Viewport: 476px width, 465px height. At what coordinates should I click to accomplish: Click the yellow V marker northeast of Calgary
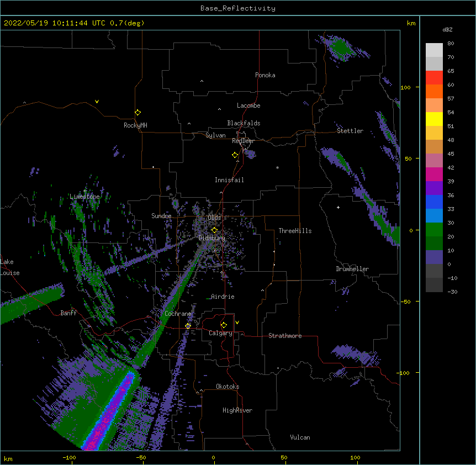[237, 323]
